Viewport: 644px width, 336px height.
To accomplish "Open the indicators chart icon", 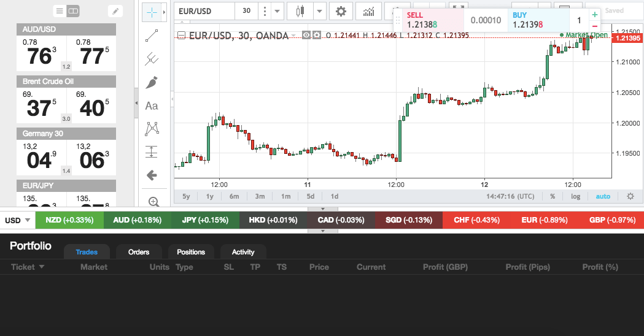I will pos(368,11).
